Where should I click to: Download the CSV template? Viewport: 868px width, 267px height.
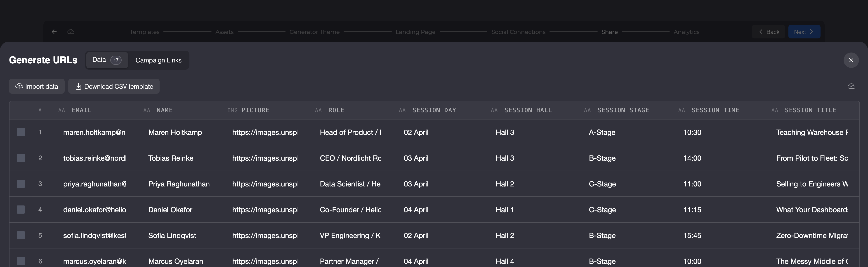coord(114,86)
